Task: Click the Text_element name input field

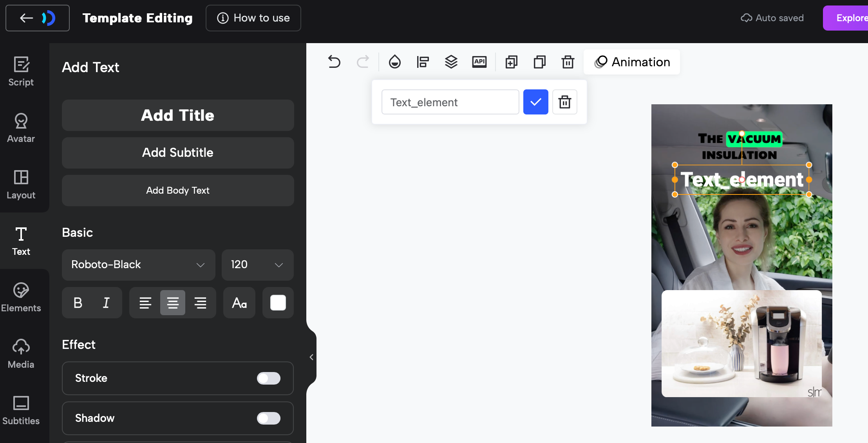Action: (x=450, y=102)
